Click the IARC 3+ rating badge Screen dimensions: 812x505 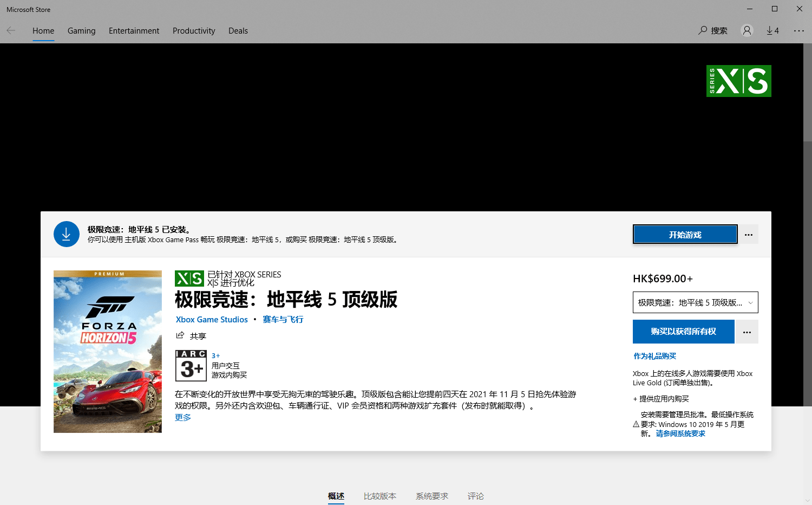[191, 366]
